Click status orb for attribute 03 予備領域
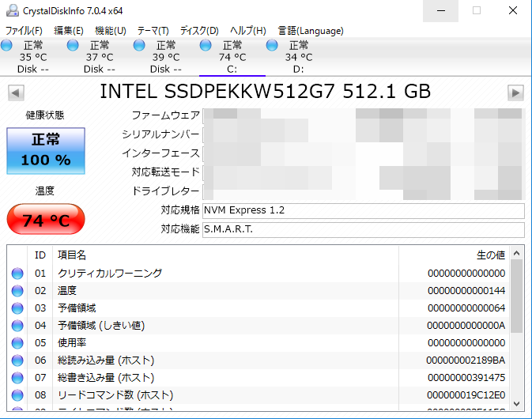The image size is (532, 419). point(17,308)
